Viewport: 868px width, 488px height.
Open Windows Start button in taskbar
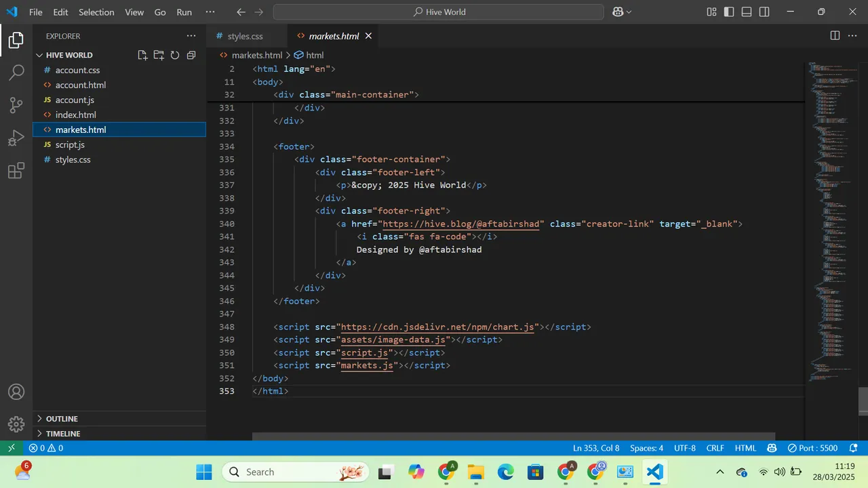[x=204, y=472]
